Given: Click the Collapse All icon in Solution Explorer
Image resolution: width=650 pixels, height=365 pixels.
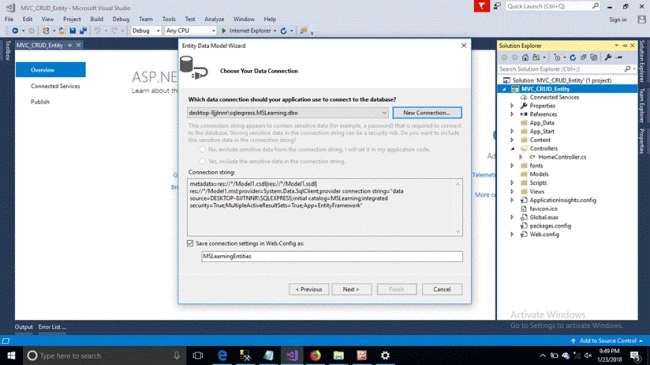Looking at the screenshot, I should (583, 58).
